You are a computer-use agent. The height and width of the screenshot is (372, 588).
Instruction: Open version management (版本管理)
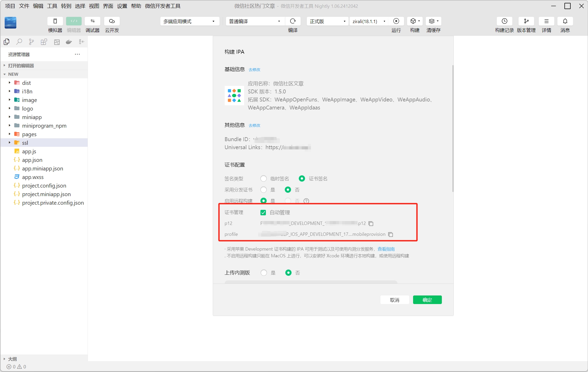(x=526, y=21)
